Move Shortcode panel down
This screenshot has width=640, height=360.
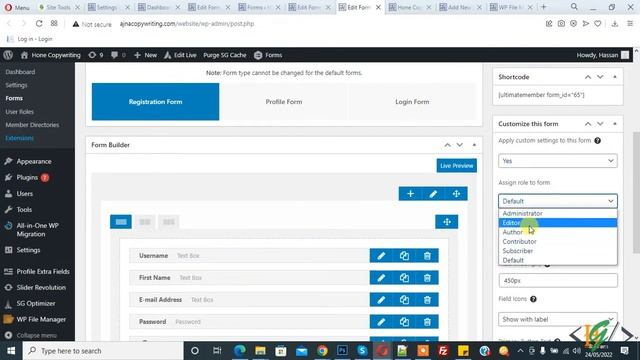click(600, 77)
